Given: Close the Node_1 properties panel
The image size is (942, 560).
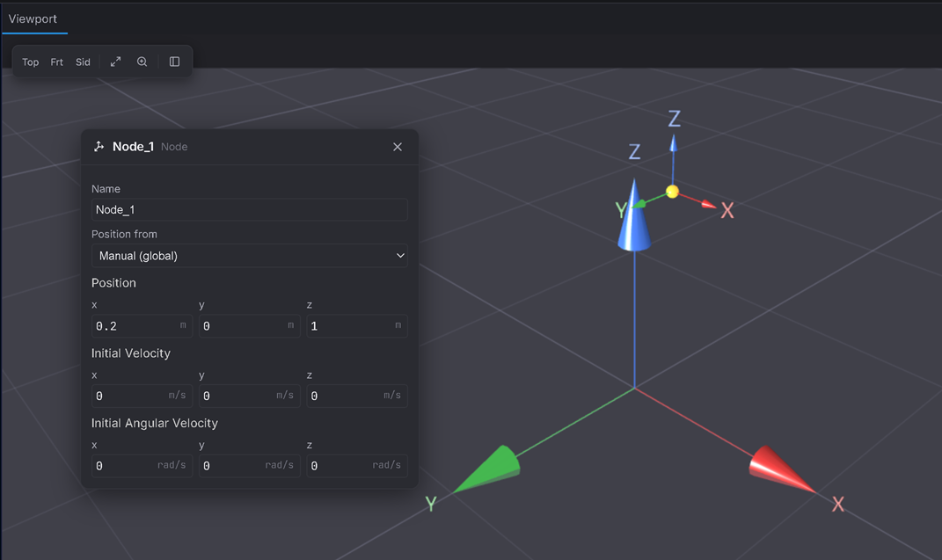Looking at the screenshot, I should coord(397,147).
